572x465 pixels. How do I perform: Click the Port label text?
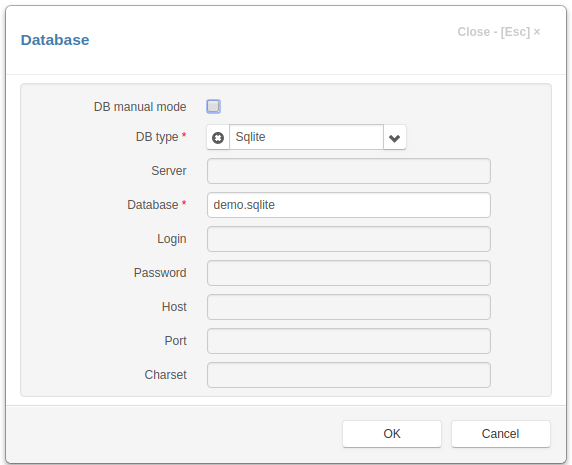(175, 341)
